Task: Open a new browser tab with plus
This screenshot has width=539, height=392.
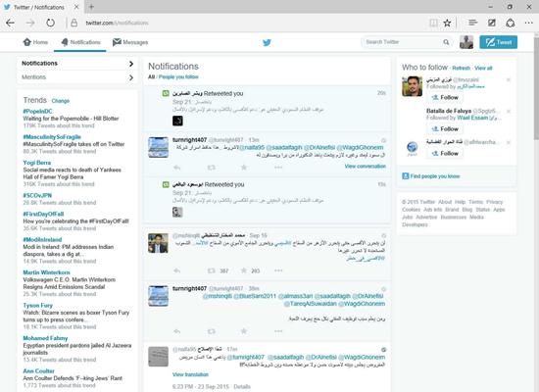Action: pyautogui.click(x=91, y=7)
